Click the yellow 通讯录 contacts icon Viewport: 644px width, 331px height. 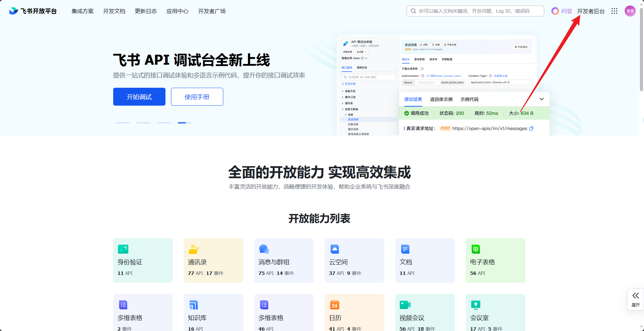[194, 249]
